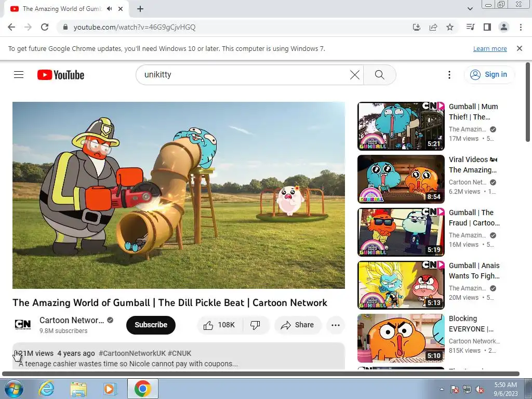Image resolution: width=532 pixels, height=399 pixels.
Task: Click the browser forward arrow
Action: coord(28,27)
